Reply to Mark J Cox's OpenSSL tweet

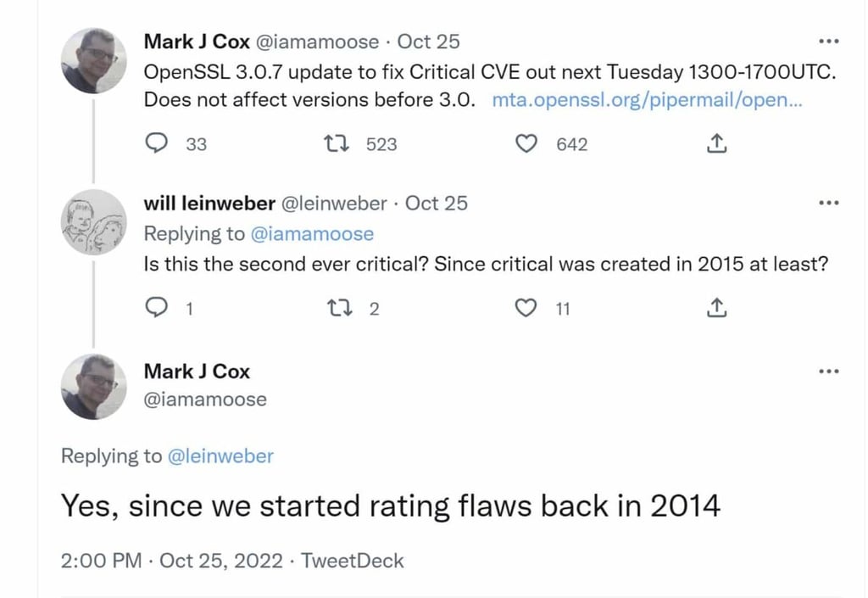(x=156, y=143)
